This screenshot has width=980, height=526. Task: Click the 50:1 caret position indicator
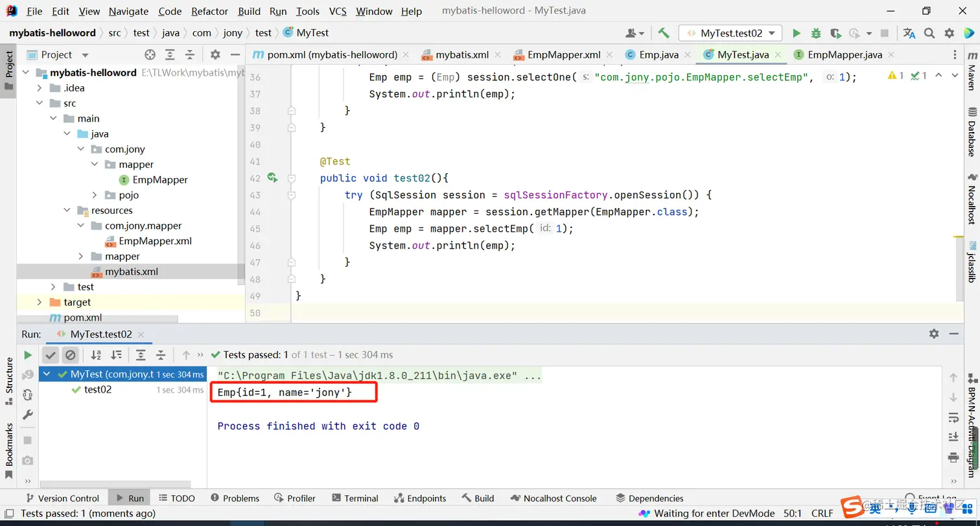(x=793, y=514)
